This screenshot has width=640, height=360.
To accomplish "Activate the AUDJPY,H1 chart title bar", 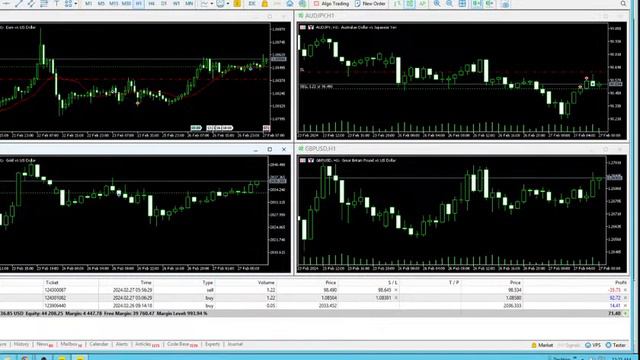I will [461, 16].
